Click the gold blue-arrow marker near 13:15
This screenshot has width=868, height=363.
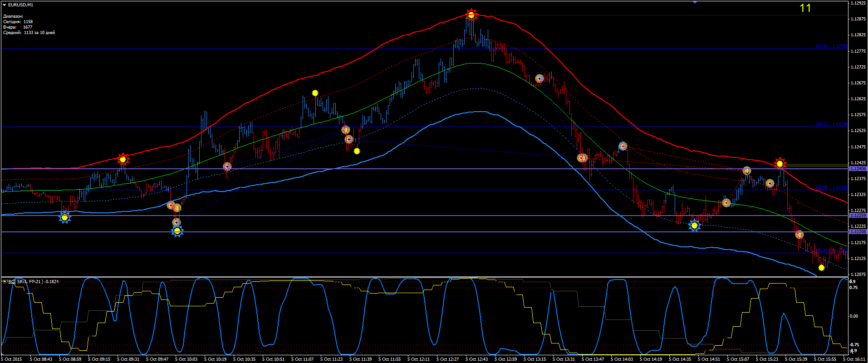tap(539, 78)
